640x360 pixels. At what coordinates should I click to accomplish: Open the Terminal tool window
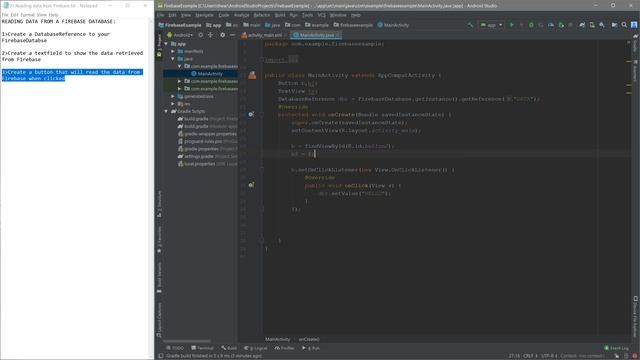pos(202,348)
